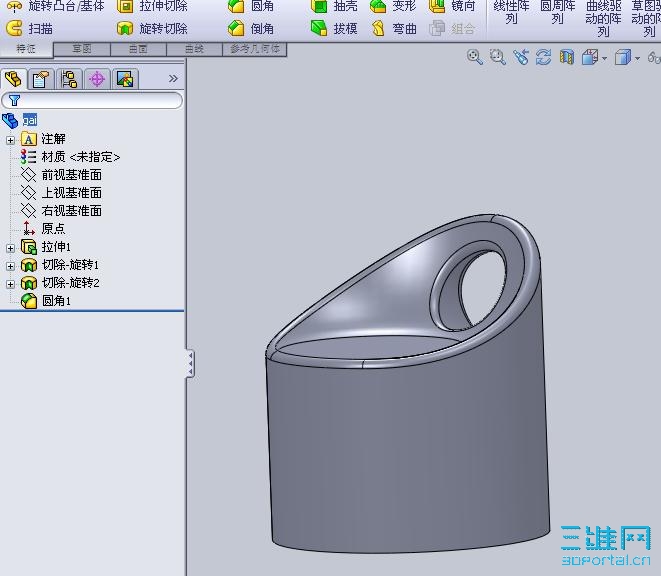Expand more manager tabs chevron
The height and width of the screenshot is (576, 661).
tap(173, 78)
